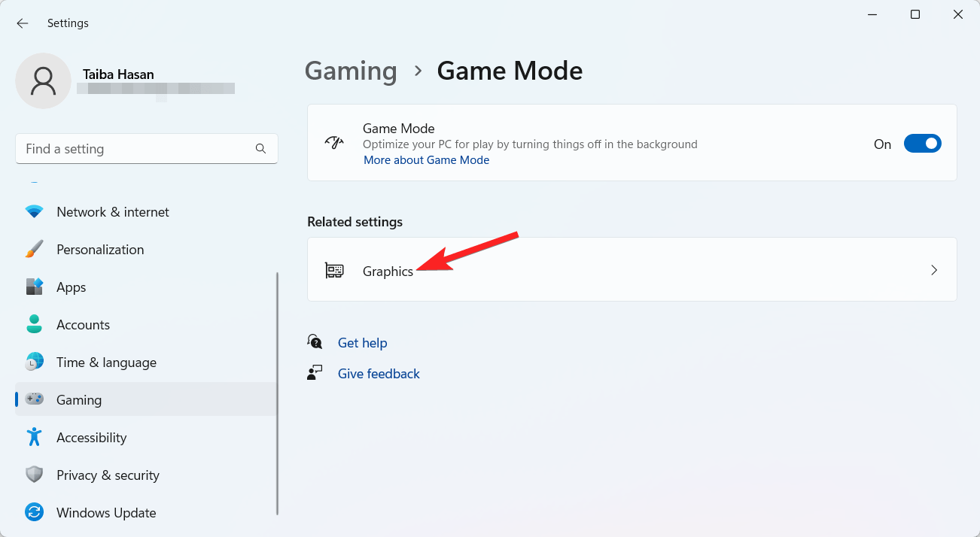
Task: Open Apps via its sidebar icon
Action: [35, 287]
